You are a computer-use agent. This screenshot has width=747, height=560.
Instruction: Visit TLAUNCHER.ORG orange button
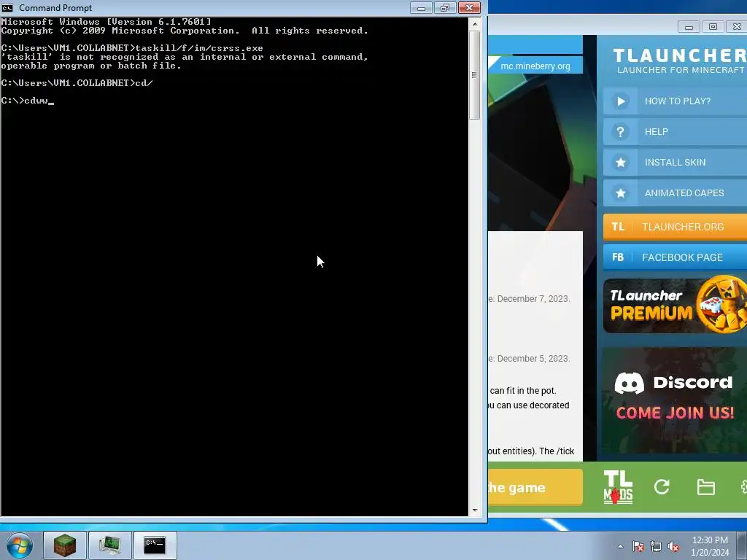pos(675,227)
